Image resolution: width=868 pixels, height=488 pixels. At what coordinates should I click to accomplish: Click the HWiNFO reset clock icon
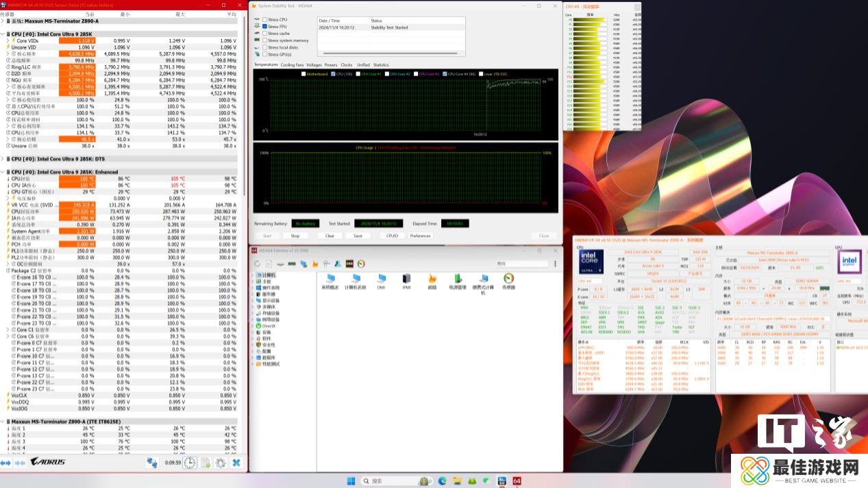(x=188, y=463)
